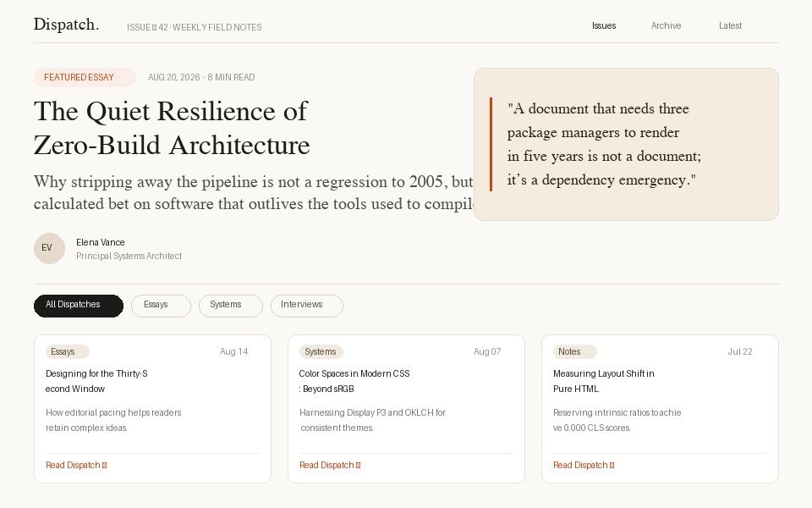Click author name Elena Vance
Screen dimensions: 812x508
click(x=101, y=242)
